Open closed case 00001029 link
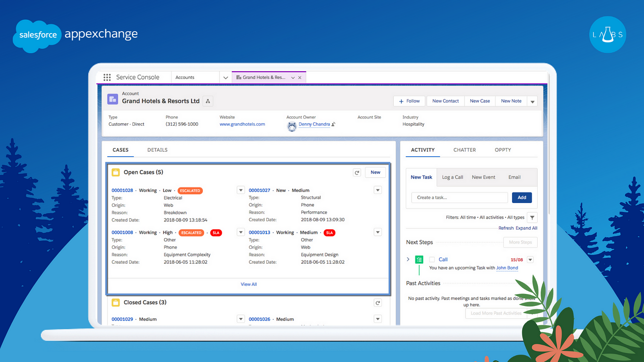The width and height of the screenshot is (644, 362). click(122, 319)
